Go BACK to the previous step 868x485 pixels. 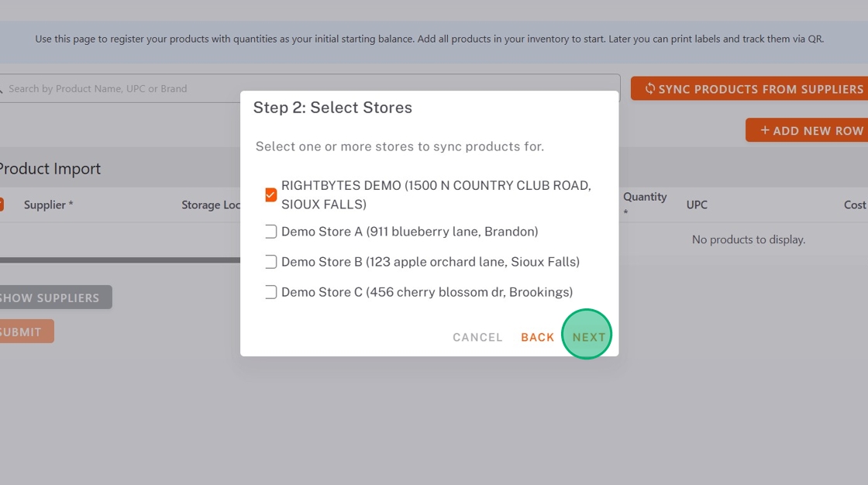(x=537, y=337)
